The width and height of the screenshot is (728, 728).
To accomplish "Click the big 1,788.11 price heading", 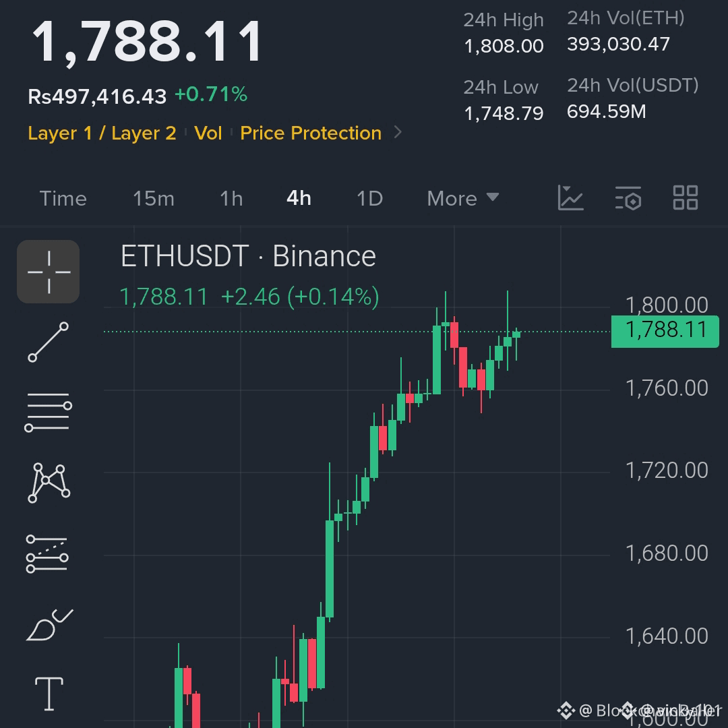I will pos(147,42).
